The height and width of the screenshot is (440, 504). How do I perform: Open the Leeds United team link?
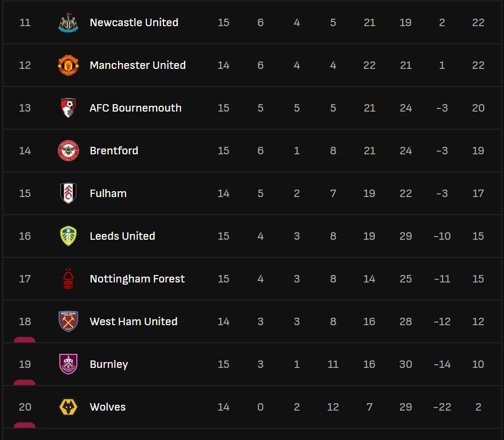pos(122,236)
